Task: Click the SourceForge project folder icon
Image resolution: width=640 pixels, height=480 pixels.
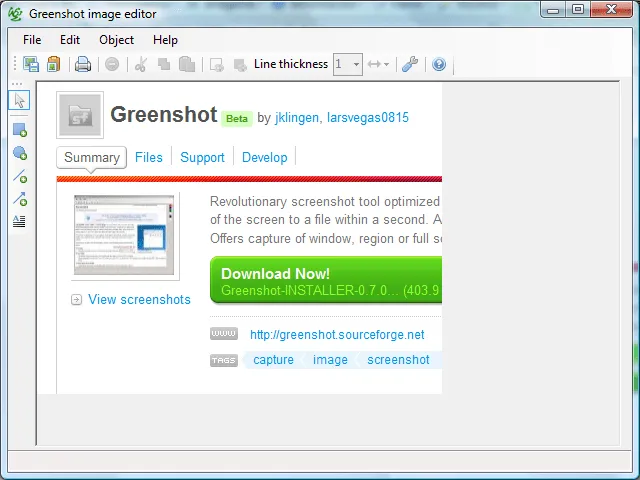Action: (x=80, y=115)
